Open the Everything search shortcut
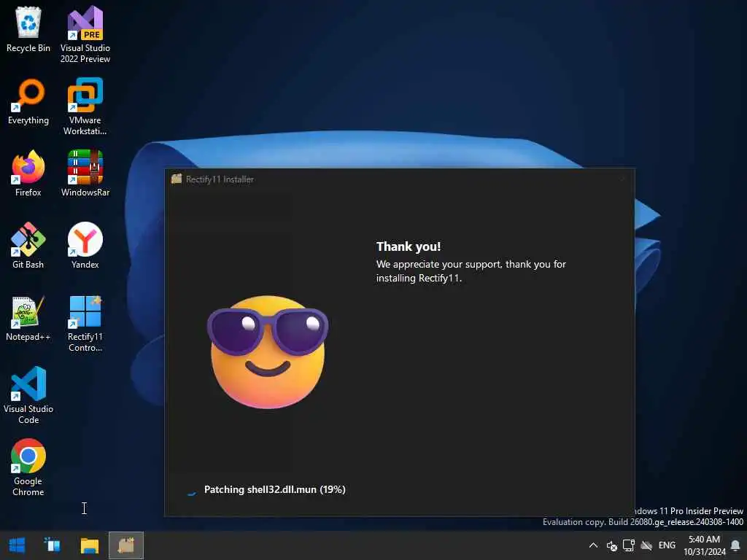Screen dimensions: 747x560 tap(28, 102)
